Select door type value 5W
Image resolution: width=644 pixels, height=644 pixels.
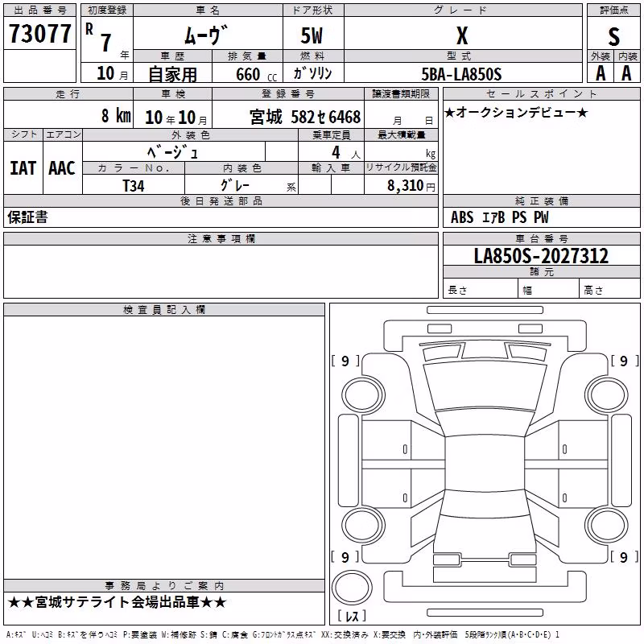pos(312,35)
